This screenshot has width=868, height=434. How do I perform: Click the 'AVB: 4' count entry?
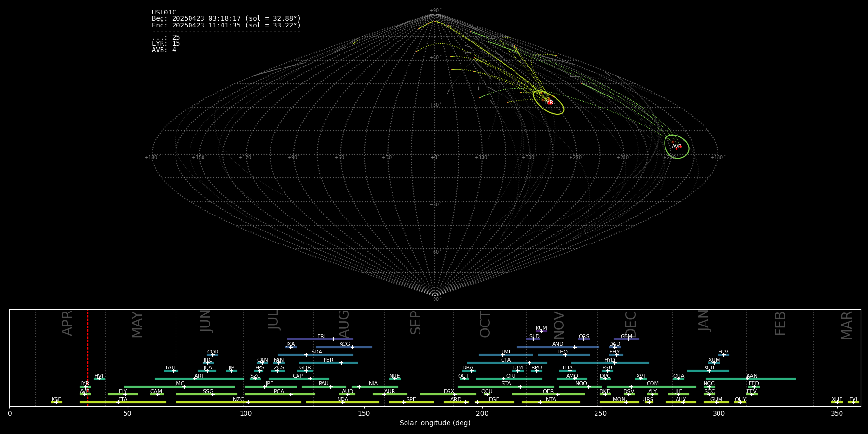click(x=164, y=50)
